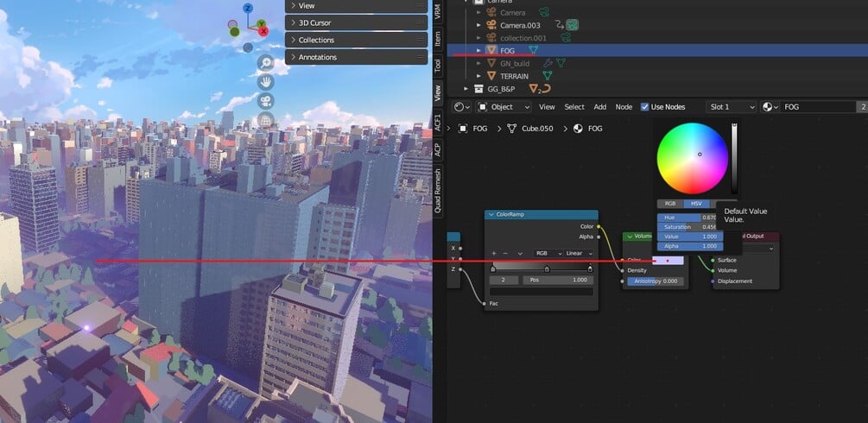Click FOG object icon in breadcrumb
The image size is (868, 423).
(463, 129)
